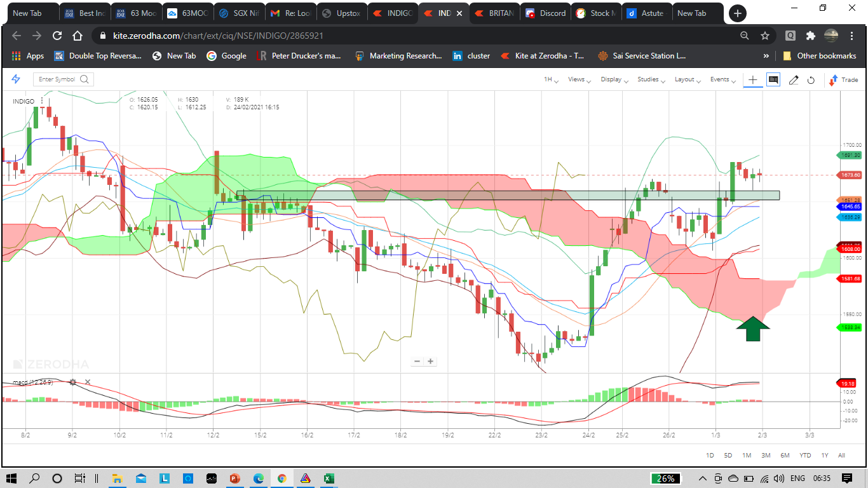Launch Excel from taskbar
The width and height of the screenshot is (868, 488).
click(329, 478)
